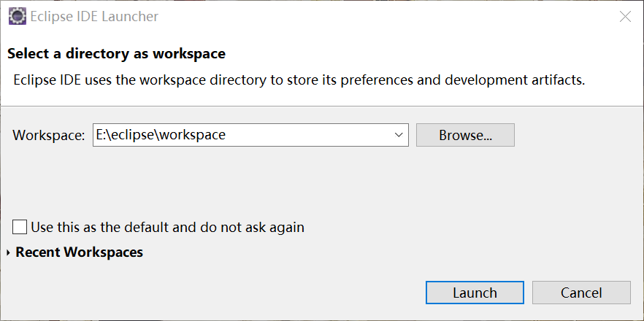
Task: Expand Recent Workspaces using the triangle arrow
Action: [8, 253]
